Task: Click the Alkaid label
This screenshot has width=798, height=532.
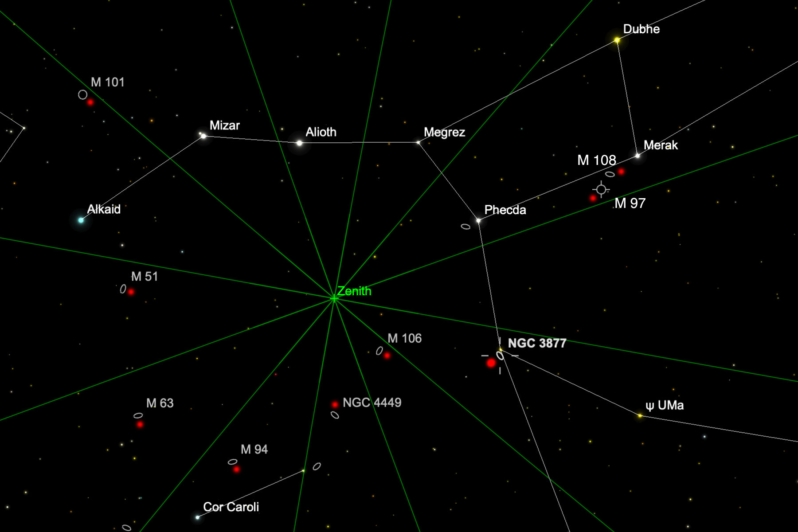Action: coord(104,209)
